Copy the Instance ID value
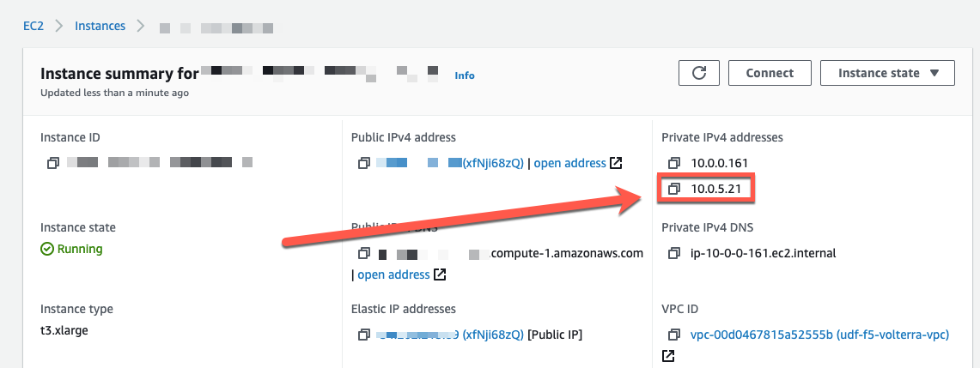 pos(53,162)
